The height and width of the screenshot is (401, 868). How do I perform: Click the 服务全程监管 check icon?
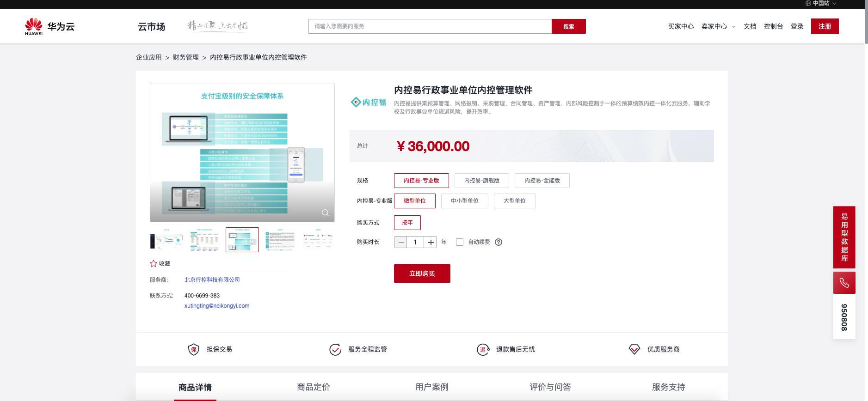pos(335,349)
